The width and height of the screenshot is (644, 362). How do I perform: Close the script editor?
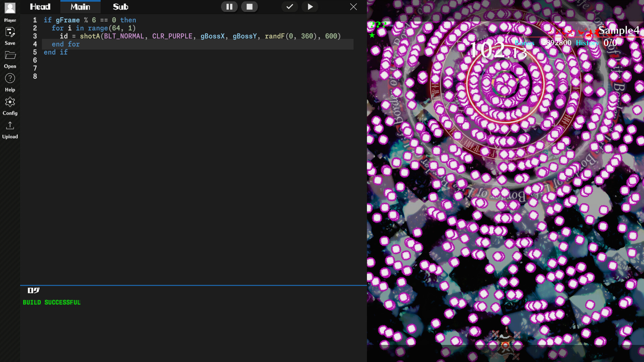(354, 6)
